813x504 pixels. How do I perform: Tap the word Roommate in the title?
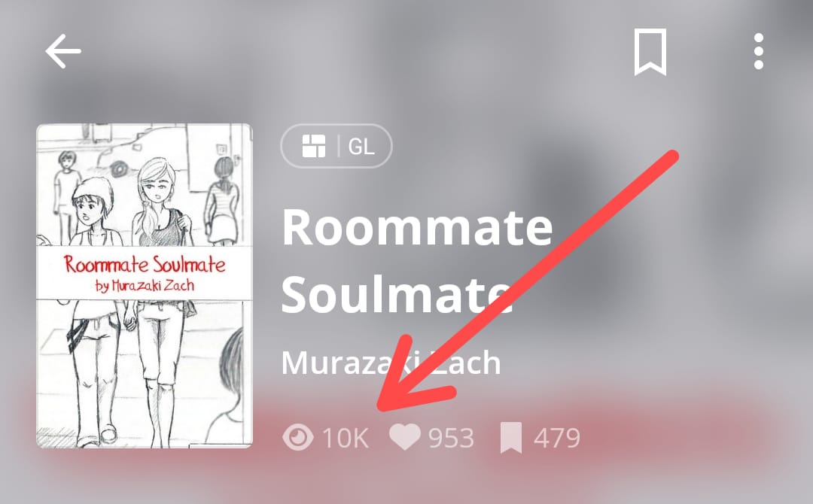(x=417, y=227)
